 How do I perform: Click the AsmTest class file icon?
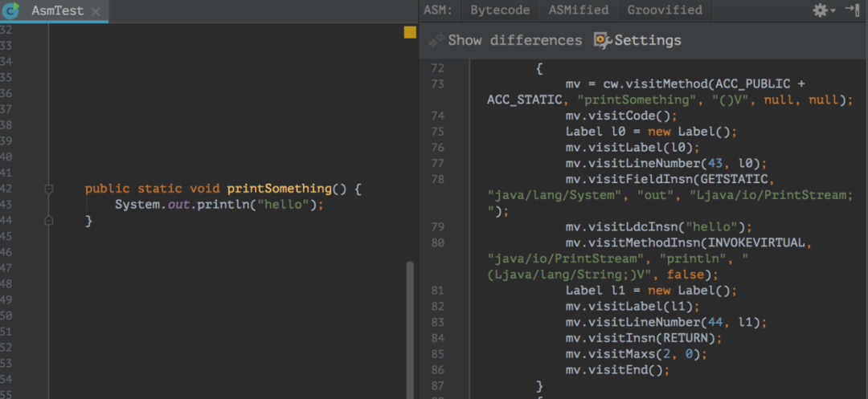[11, 10]
